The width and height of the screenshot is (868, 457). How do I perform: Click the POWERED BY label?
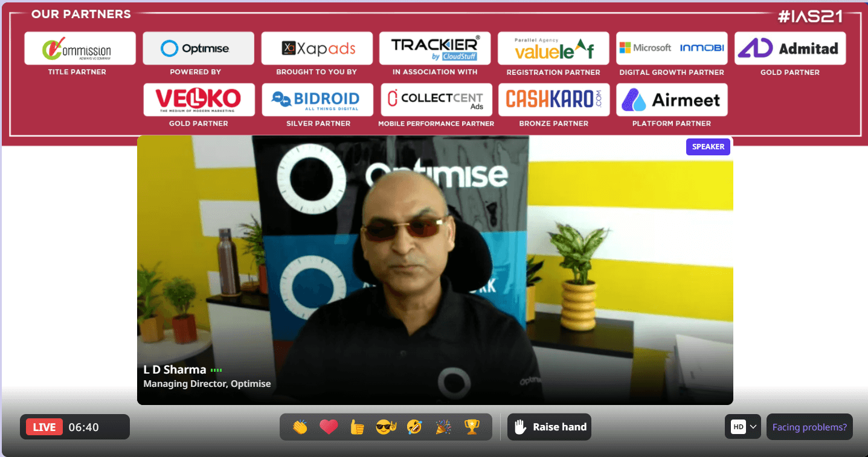coord(195,72)
